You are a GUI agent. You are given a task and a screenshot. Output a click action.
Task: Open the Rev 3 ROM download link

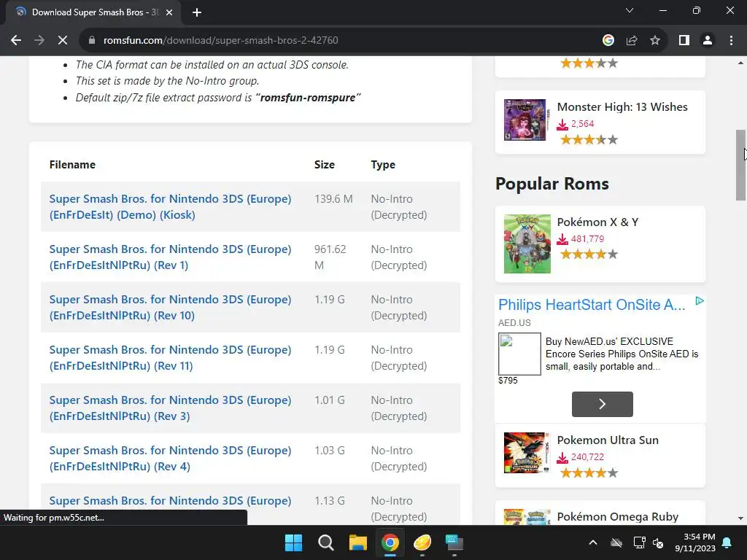click(x=170, y=408)
